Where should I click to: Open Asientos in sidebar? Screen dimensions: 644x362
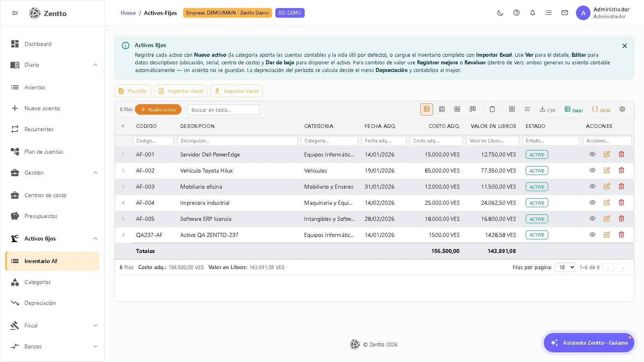tap(52, 87)
